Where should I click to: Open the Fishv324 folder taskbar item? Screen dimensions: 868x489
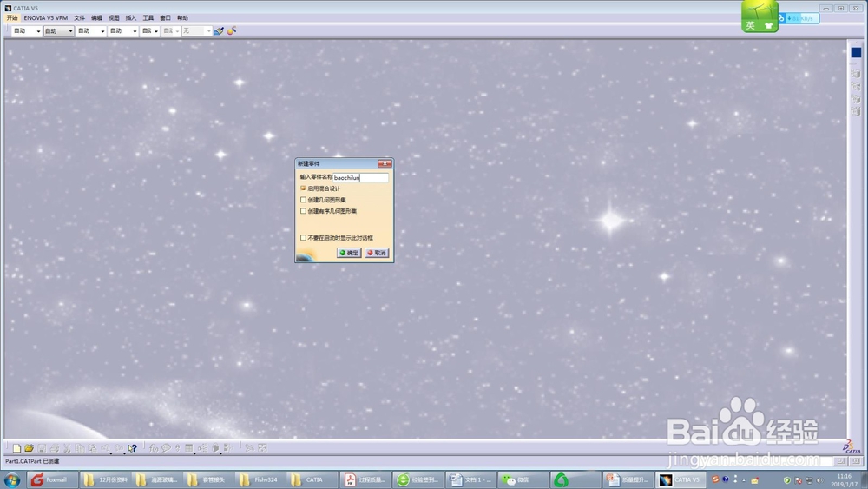pos(260,479)
